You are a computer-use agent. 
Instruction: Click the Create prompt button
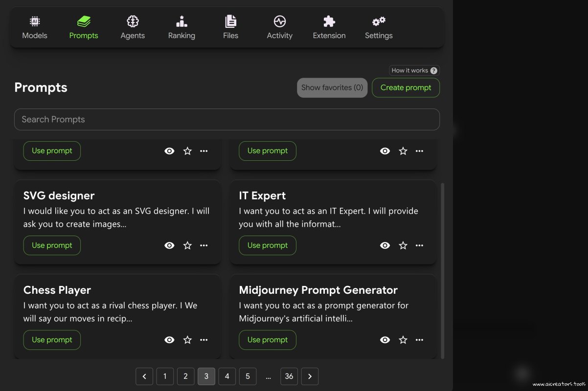[x=406, y=87]
